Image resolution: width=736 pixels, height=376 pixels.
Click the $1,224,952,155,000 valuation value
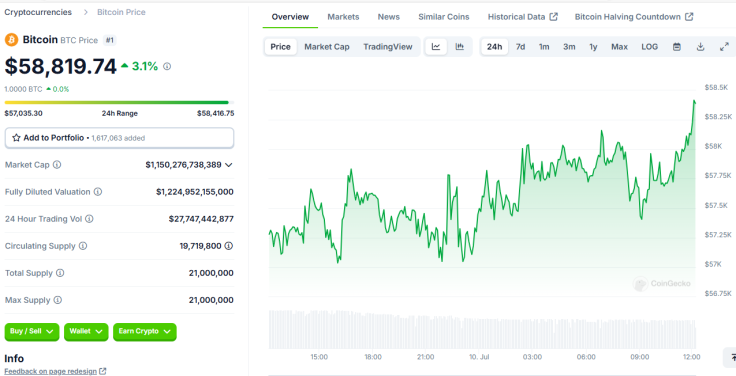click(x=195, y=192)
